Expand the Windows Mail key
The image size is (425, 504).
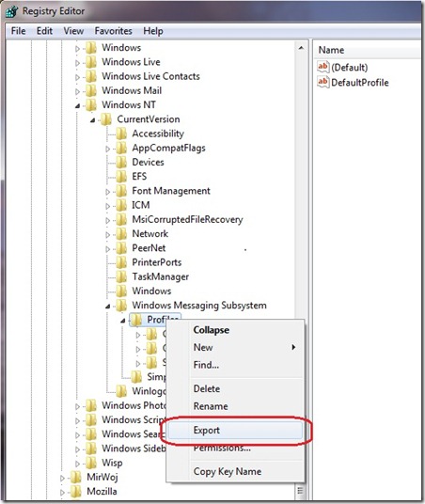[x=77, y=91]
